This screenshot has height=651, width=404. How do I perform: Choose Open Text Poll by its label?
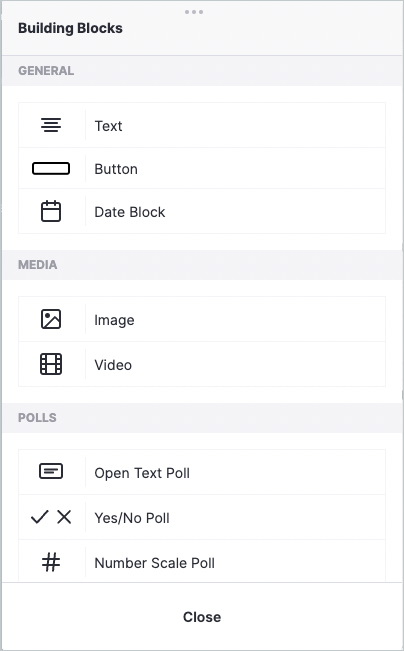142,473
